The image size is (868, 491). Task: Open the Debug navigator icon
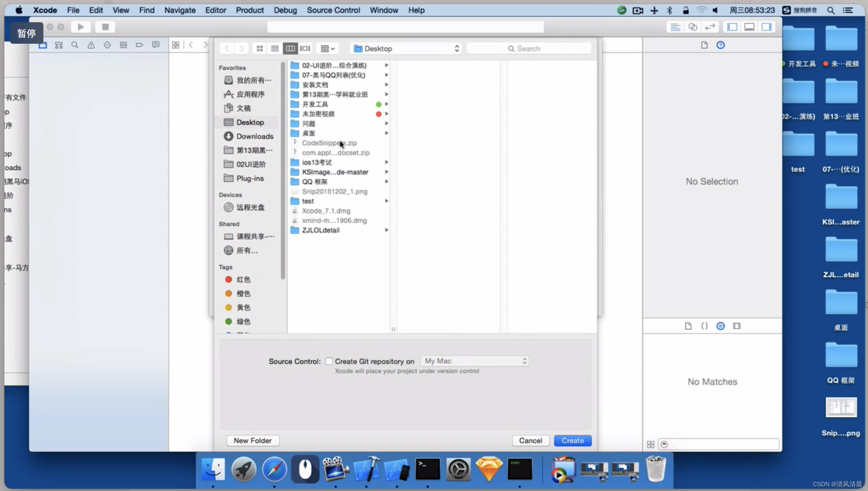point(123,45)
